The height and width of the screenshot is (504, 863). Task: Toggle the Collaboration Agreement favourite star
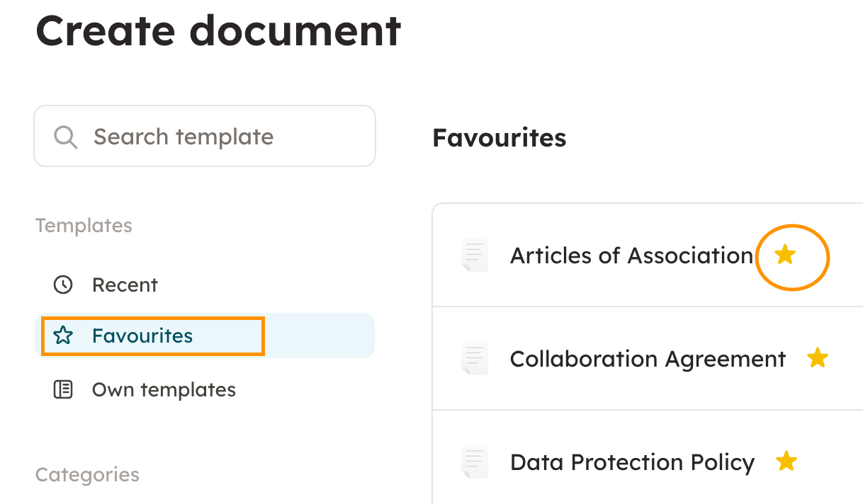pos(818,358)
